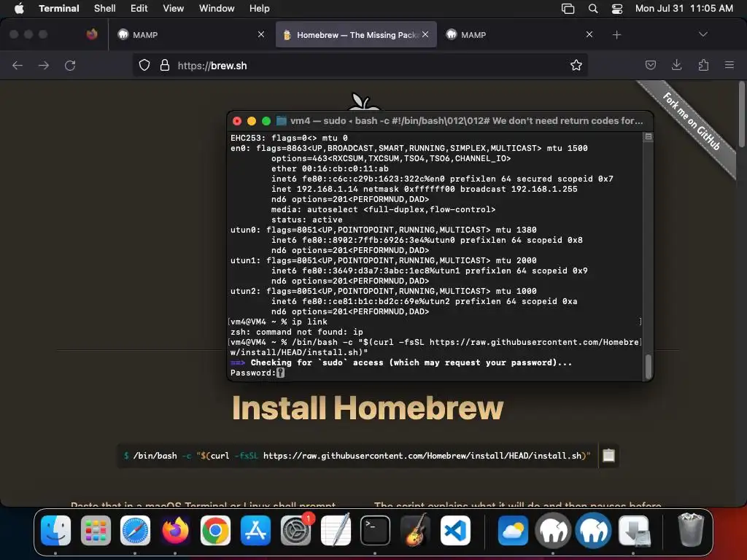Open Firefox extensions puzzle icon
This screenshot has height=560, width=747.
pyautogui.click(x=703, y=65)
